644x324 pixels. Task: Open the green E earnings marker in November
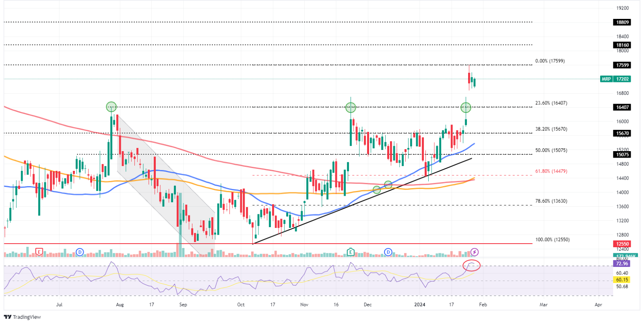(x=351, y=252)
